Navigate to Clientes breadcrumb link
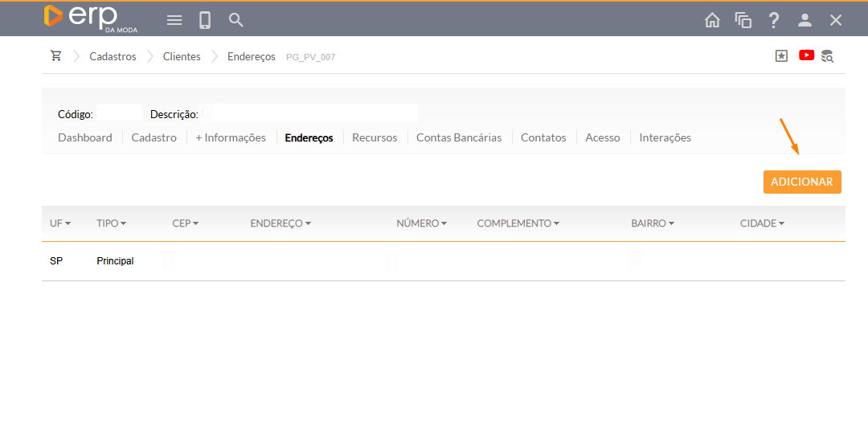Screen dimensions: 868x438 [182, 56]
